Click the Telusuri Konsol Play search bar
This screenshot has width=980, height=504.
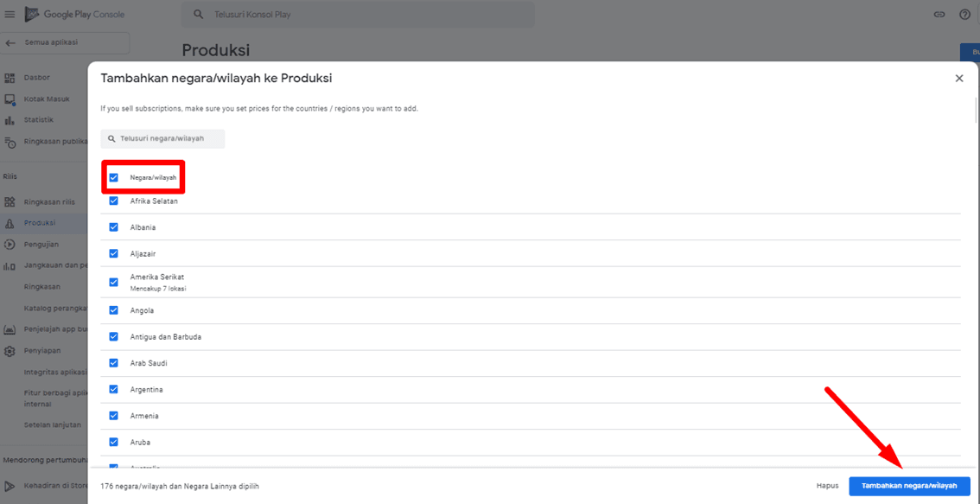[x=357, y=15]
